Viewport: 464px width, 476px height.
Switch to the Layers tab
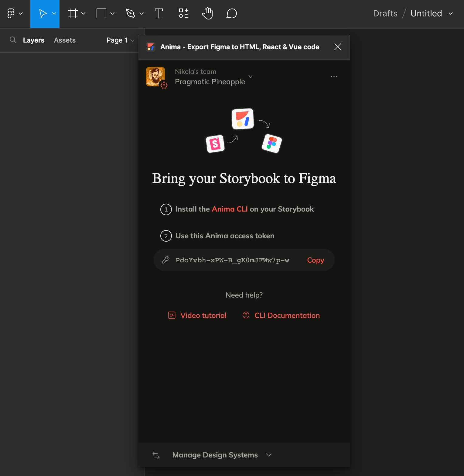[34, 40]
